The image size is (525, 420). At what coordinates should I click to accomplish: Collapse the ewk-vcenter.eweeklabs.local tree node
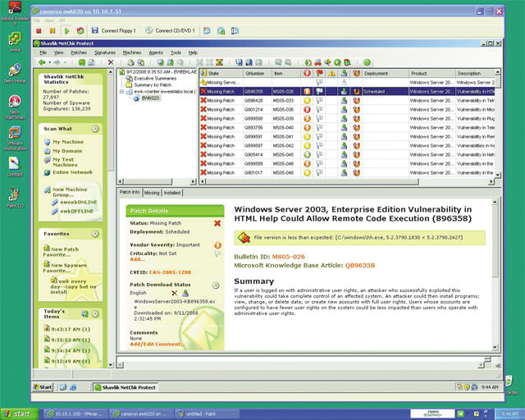point(122,91)
